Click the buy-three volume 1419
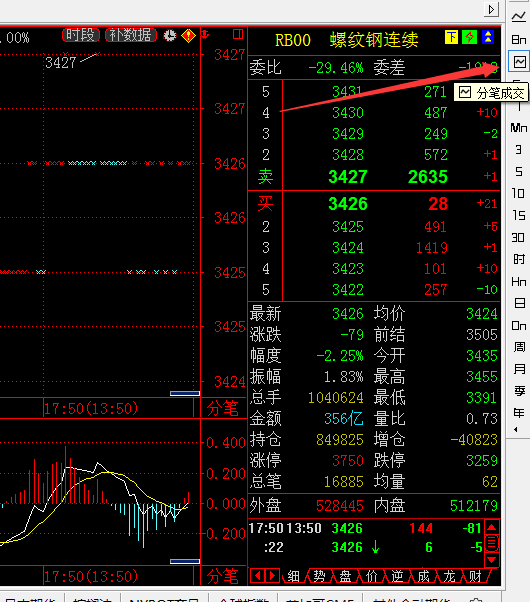The width and height of the screenshot is (530, 602). coord(432,248)
